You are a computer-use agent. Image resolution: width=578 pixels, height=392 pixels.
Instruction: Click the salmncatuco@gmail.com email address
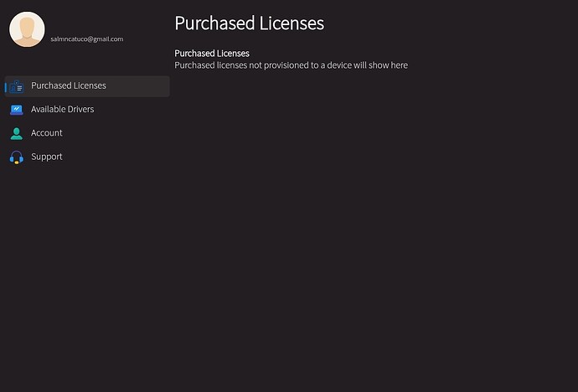point(87,39)
